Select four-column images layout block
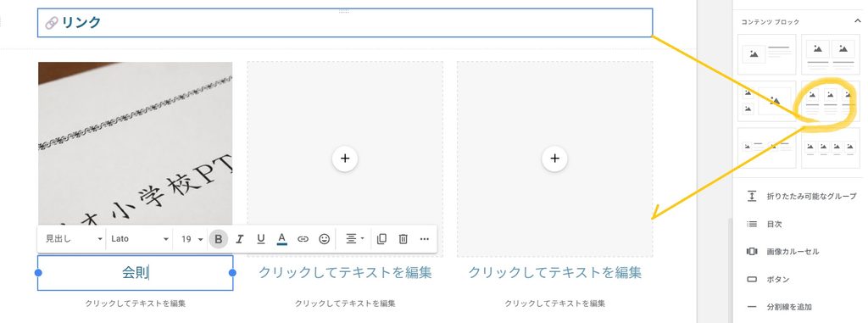 coord(831,148)
